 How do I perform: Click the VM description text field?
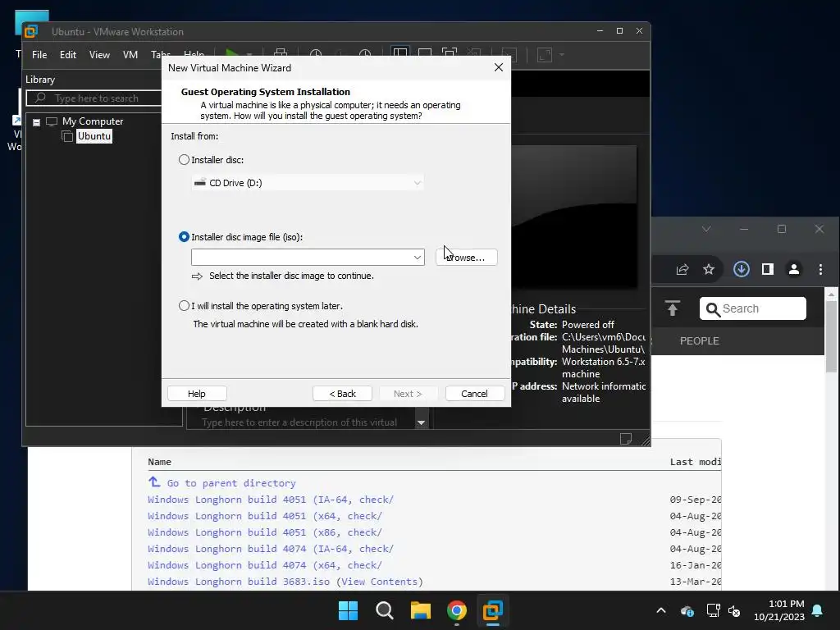coord(300,422)
